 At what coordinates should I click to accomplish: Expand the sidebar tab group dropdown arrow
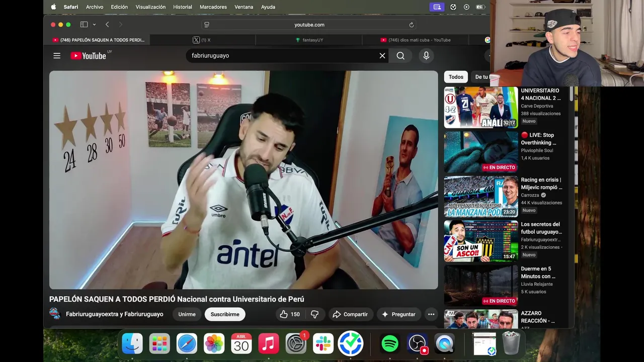(93, 25)
